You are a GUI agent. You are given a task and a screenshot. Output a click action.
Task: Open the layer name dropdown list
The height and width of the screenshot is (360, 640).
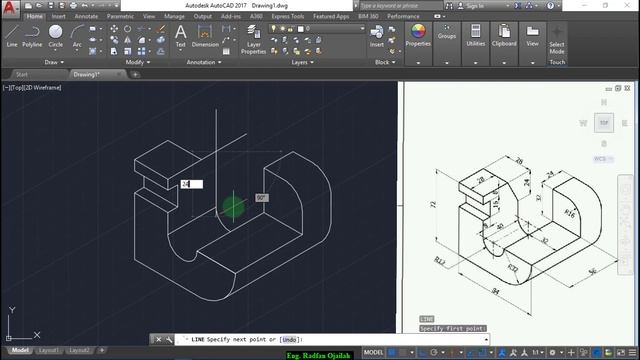pyautogui.click(x=362, y=29)
